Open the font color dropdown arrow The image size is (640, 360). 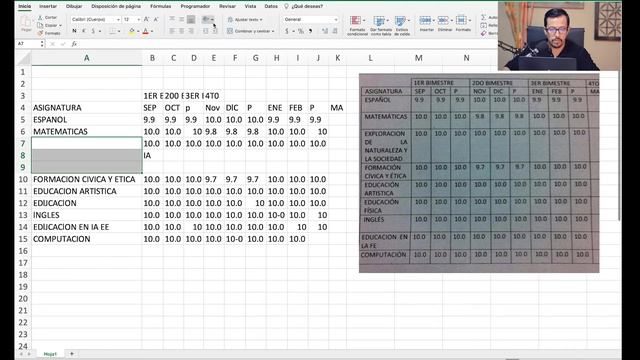point(152,31)
